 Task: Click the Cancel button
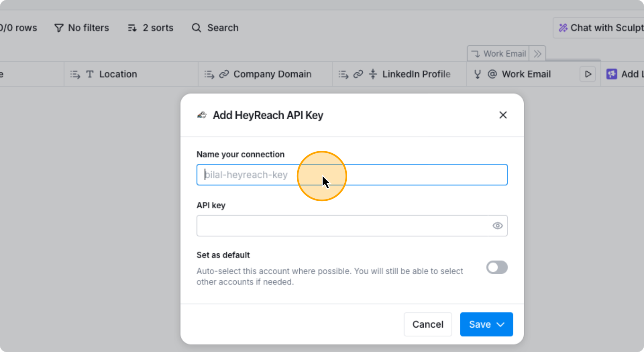(x=428, y=324)
